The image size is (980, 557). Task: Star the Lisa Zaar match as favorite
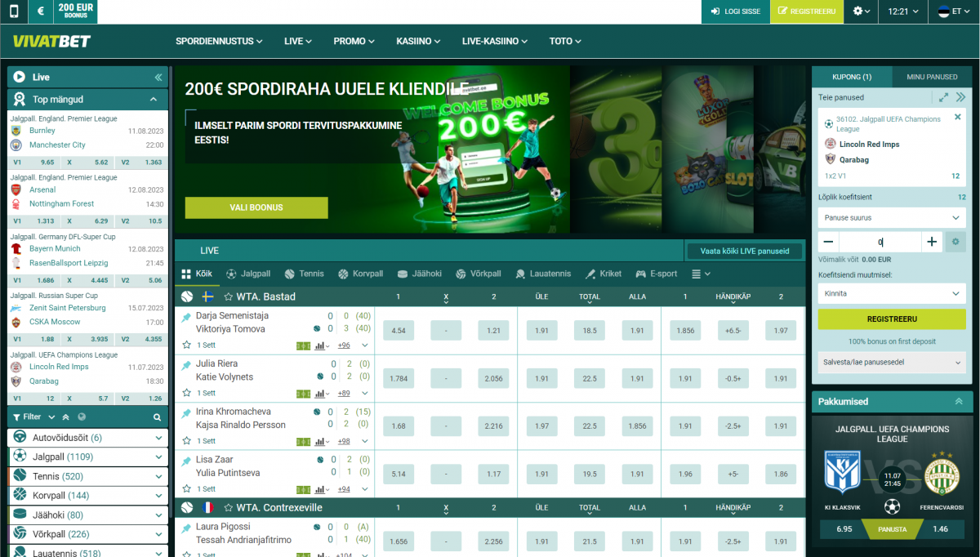coord(186,489)
